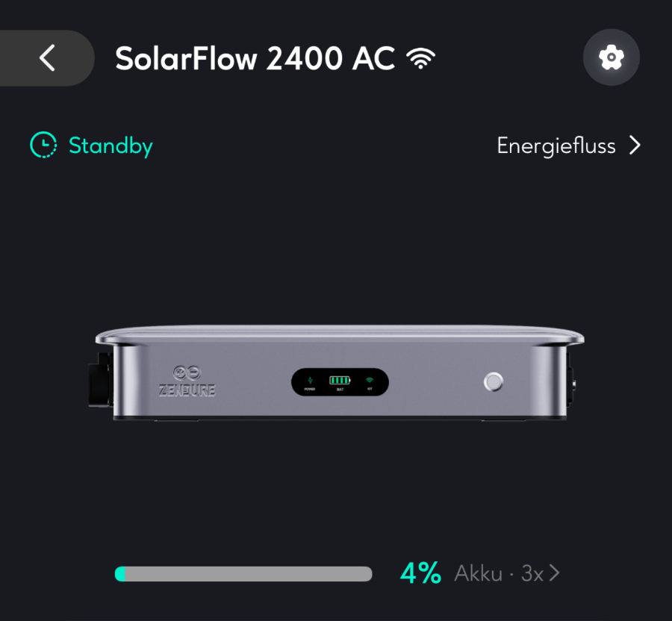Click the Standby clock icon
Screen dimensions: 672x621
pyautogui.click(x=43, y=145)
